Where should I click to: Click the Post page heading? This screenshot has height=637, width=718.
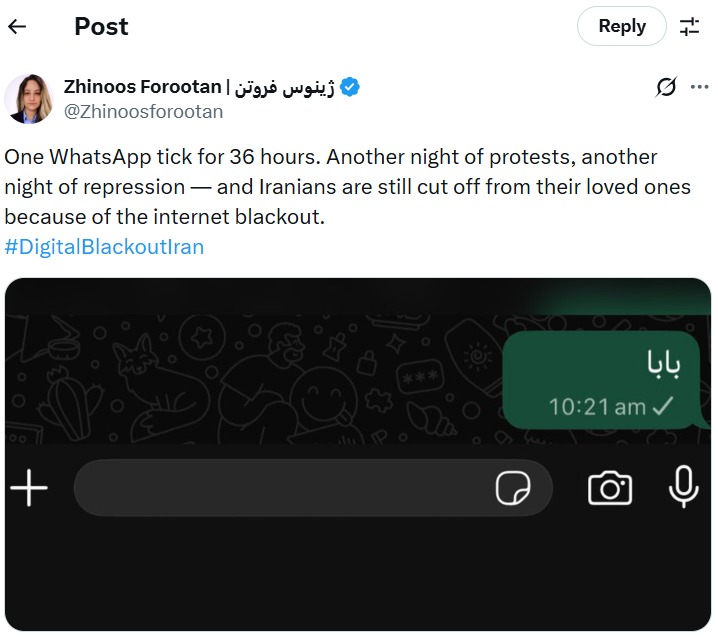(x=101, y=27)
